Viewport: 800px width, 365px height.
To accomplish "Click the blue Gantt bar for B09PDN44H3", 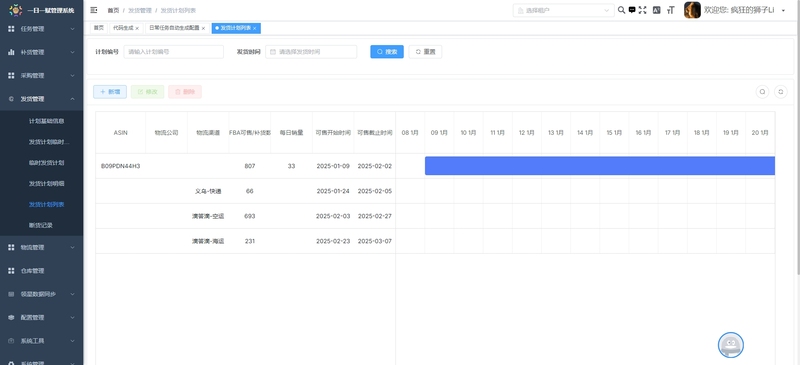I will [600, 166].
